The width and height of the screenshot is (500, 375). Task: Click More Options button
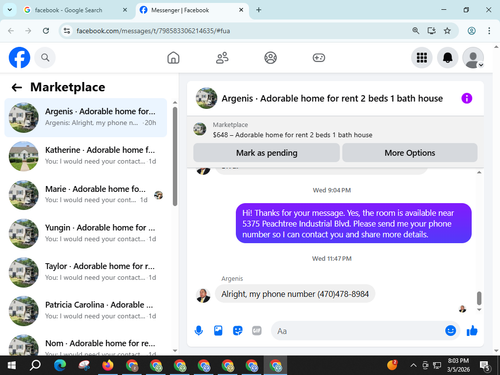tap(410, 153)
